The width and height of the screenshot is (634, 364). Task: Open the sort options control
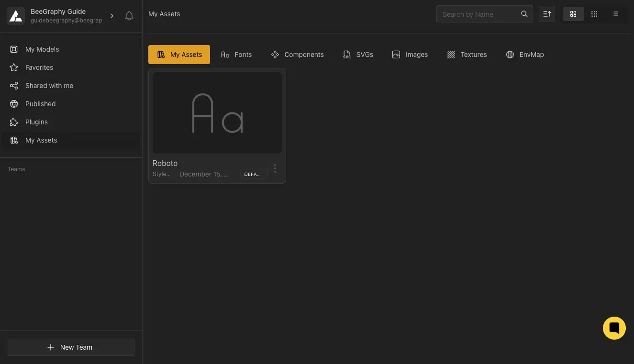click(546, 14)
